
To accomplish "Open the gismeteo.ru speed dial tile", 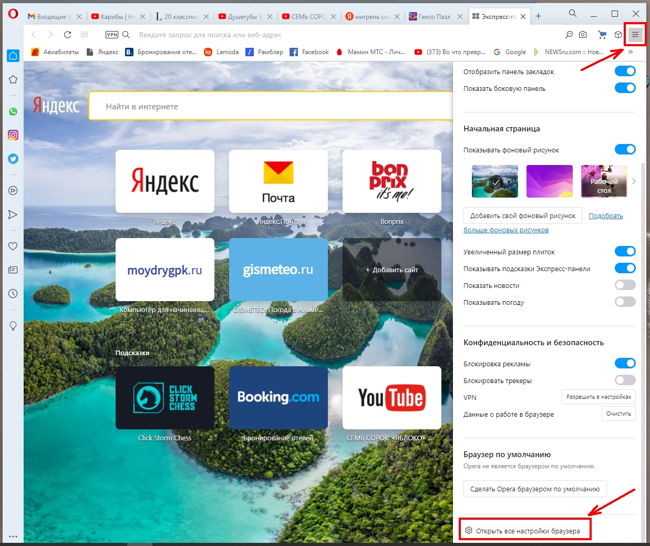I will (278, 269).
